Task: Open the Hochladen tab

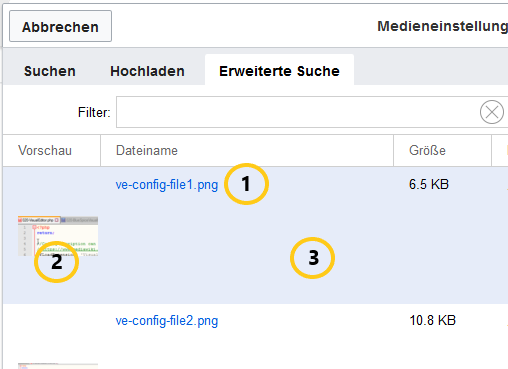Action: (147, 71)
